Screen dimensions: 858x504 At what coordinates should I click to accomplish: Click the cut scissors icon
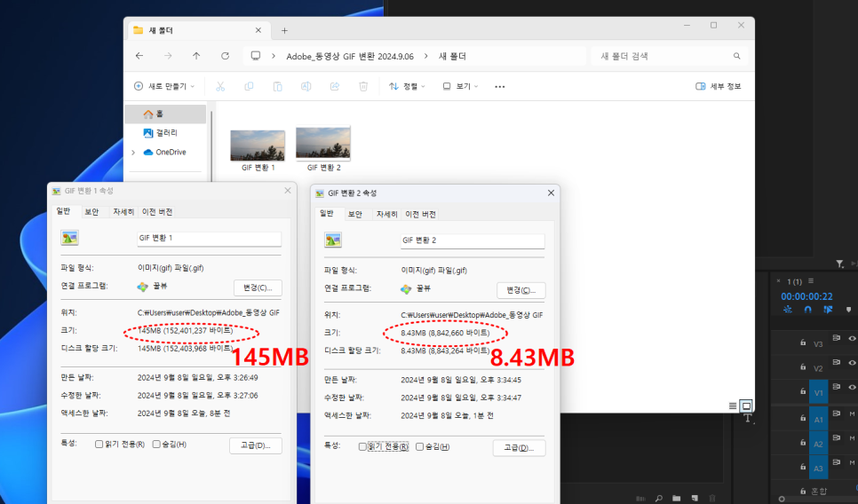point(220,86)
